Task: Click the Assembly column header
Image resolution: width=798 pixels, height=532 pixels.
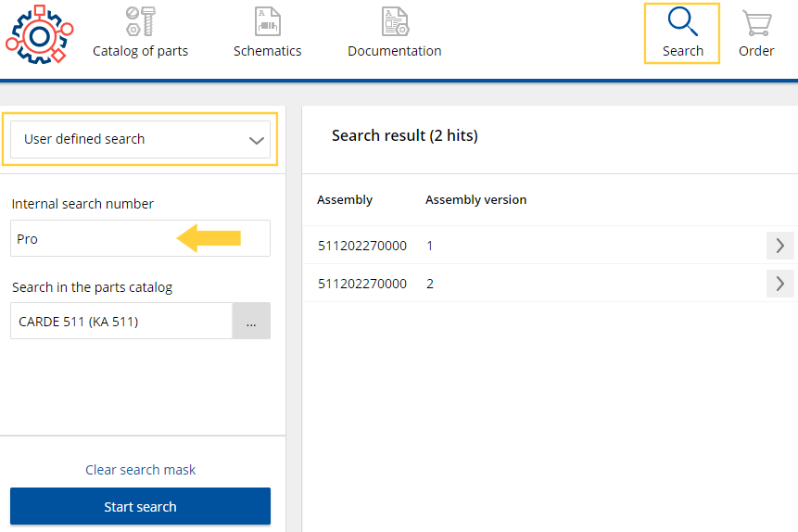Action: [345, 199]
